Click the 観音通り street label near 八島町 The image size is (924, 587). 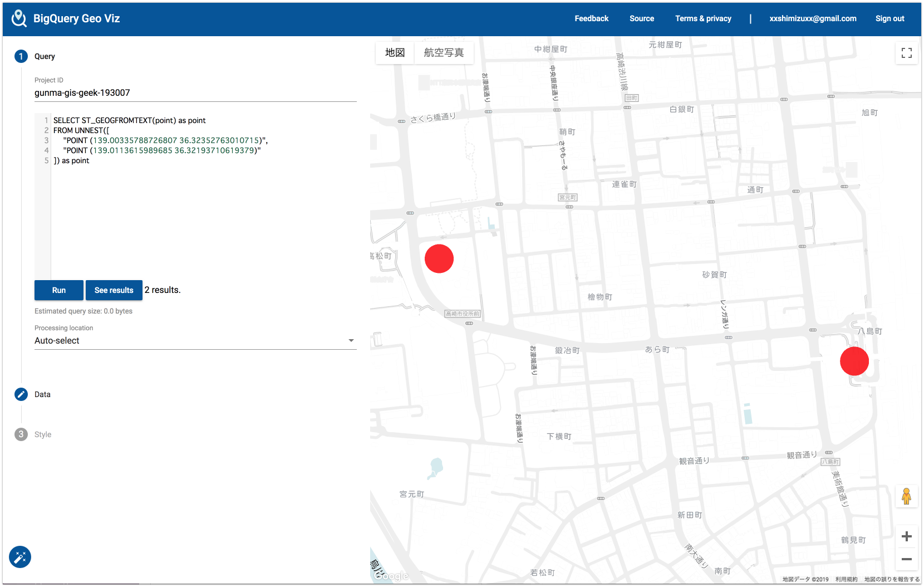point(802,455)
